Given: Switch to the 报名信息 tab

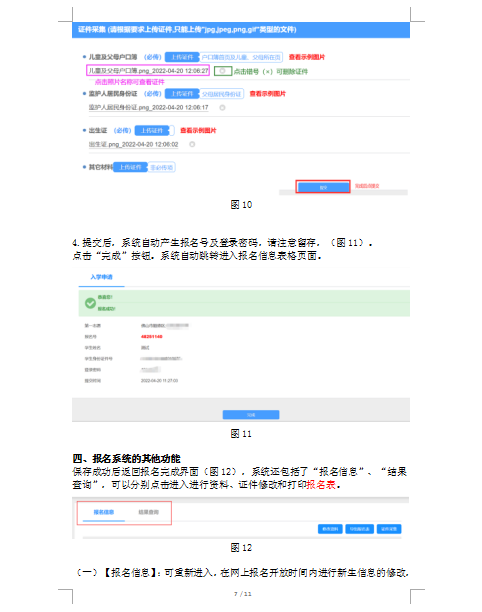Looking at the screenshot, I should (104, 512).
